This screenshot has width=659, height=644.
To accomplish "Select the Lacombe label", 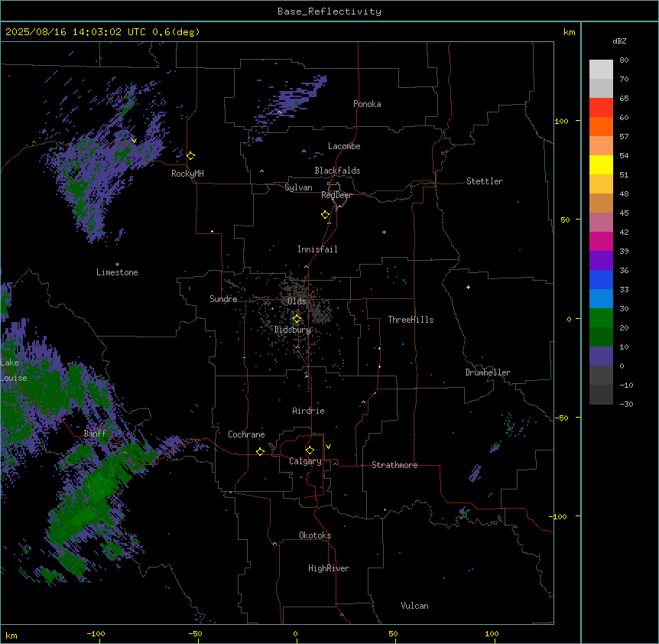I will tap(344, 146).
